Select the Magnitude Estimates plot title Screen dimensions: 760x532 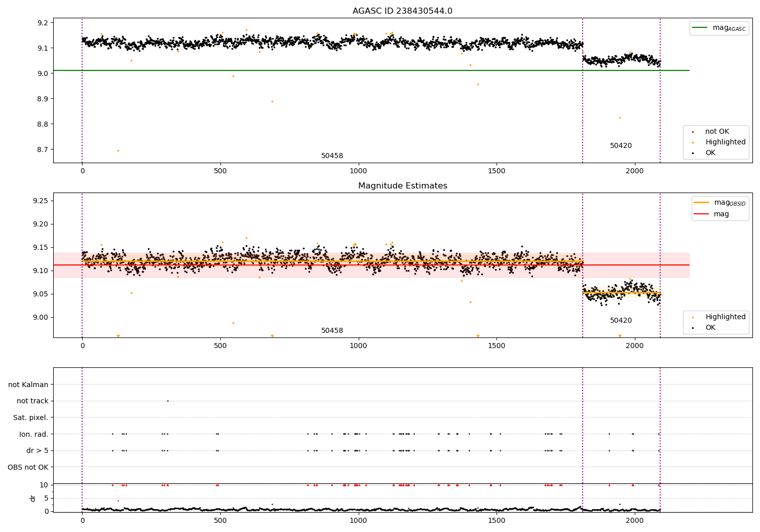[402, 186]
